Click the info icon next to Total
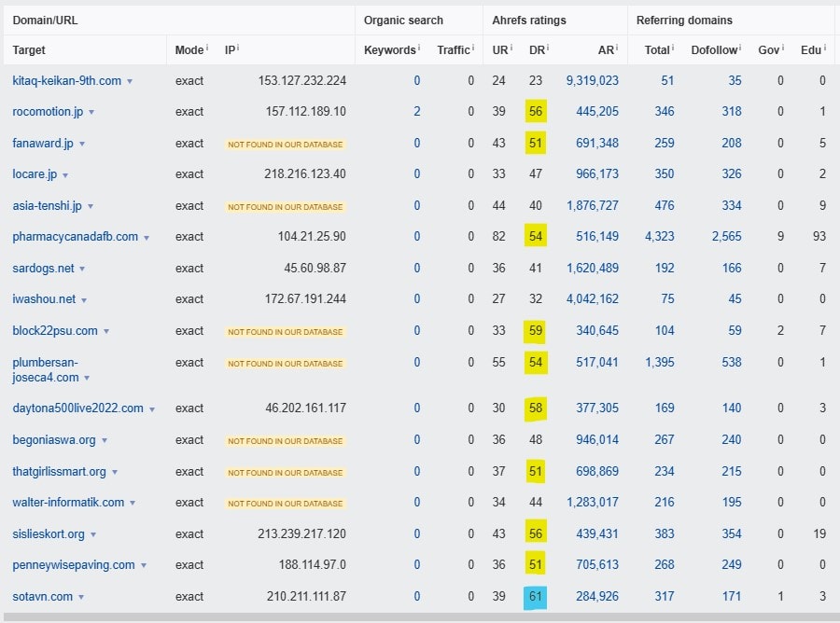The width and height of the screenshot is (840, 623). point(673,48)
